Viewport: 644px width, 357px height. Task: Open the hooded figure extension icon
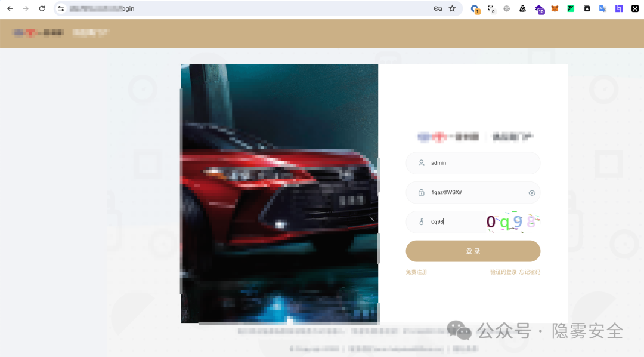pos(522,8)
